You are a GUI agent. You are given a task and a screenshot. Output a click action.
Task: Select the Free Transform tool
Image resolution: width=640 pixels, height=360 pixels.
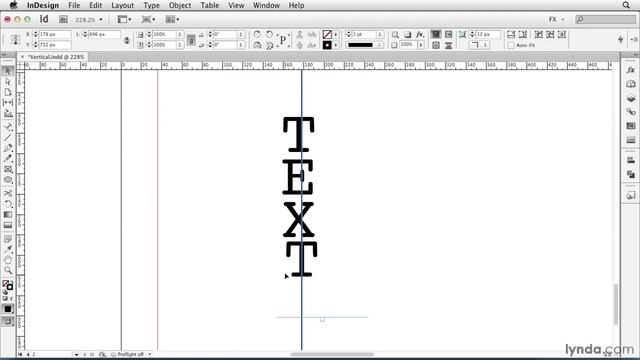[x=8, y=204]
